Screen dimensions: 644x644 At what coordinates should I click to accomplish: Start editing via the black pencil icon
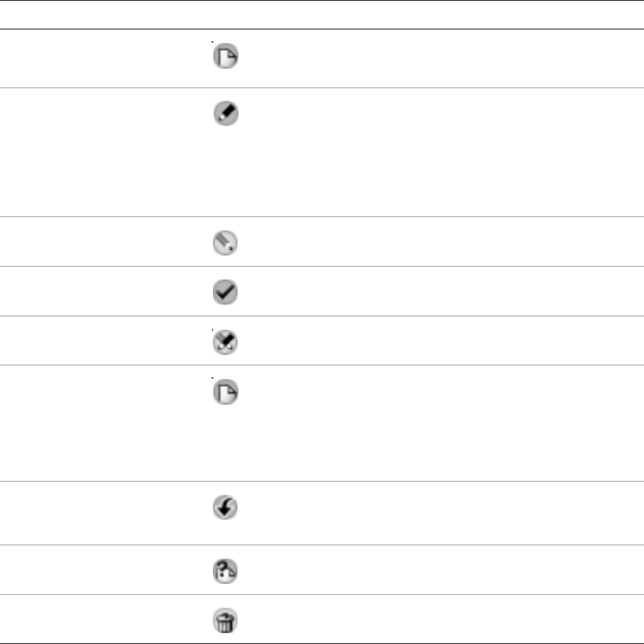click(226, 113)
